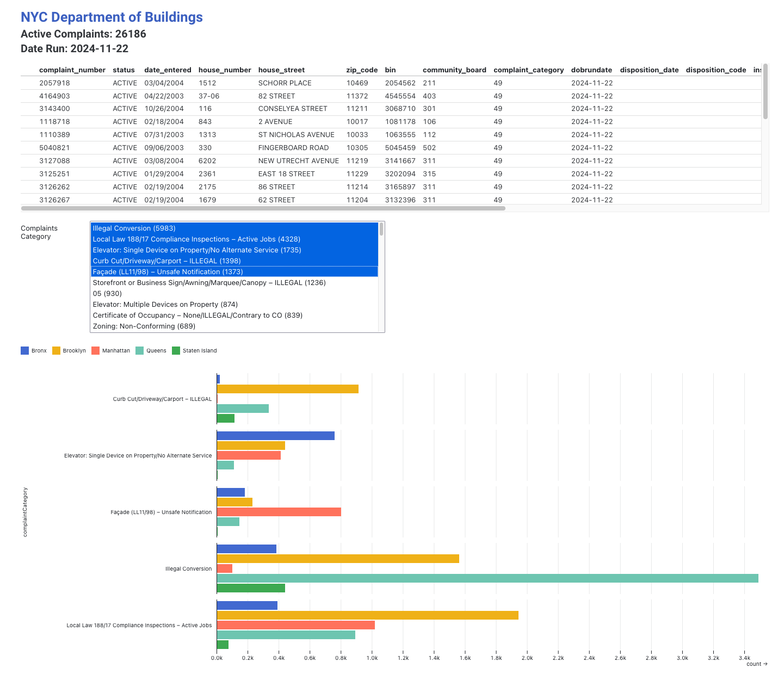784x674 pixels.
Task: Click the zip_code column header
Action: 362,70
